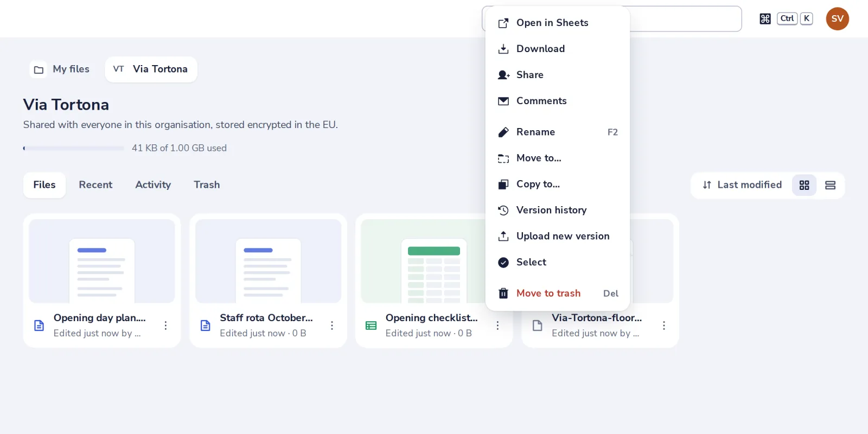Click the Opening checklist file name
The image size is (868, 434).
point(432,318)
